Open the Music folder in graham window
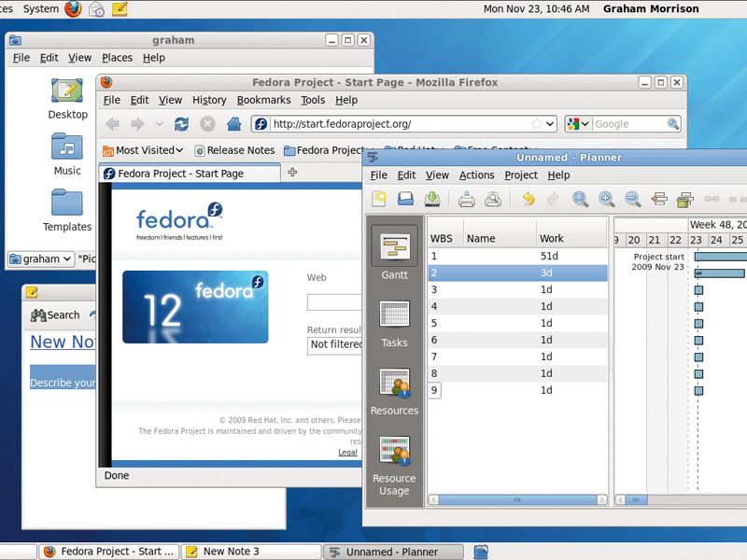Screen dimensions: 747x560 pos(67,155)
